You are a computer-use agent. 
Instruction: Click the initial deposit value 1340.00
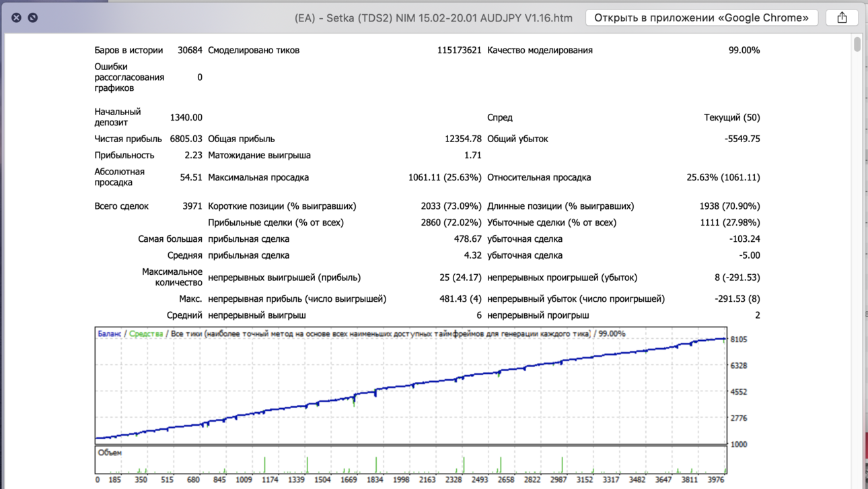[x=186, y=117]
